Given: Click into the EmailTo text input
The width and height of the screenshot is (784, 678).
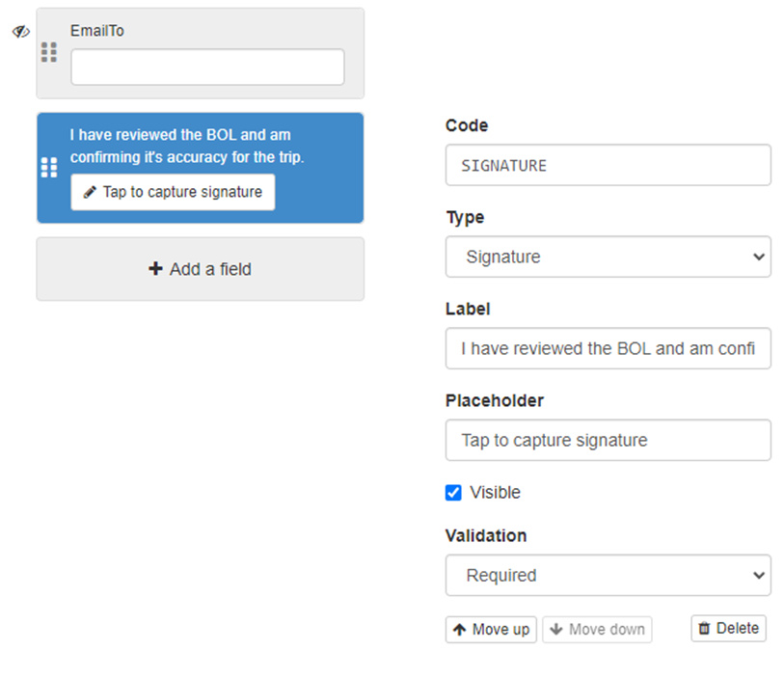Looking at the screenshot, I should (207, 67).
